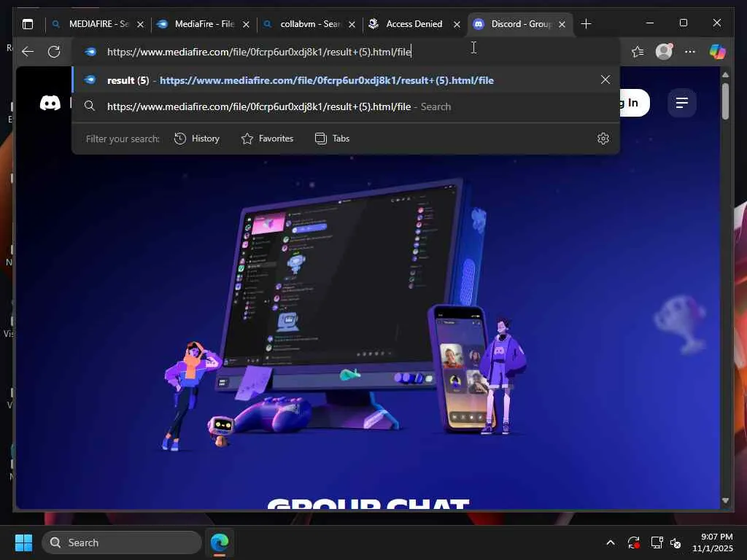Choose the result (5) mediafire URL suggestion
The width and height of the screenshot is (747, 560).
(346, 80)
